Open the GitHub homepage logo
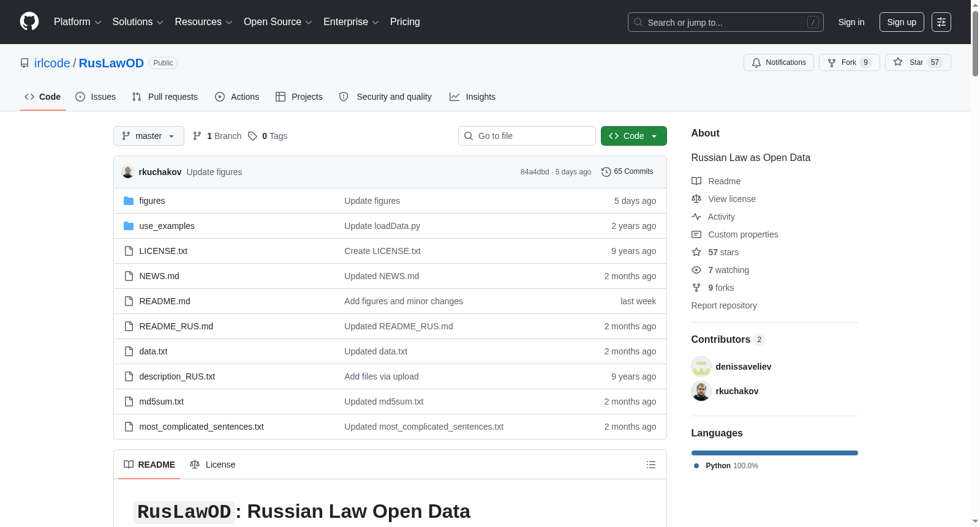 tap(29, 21)
